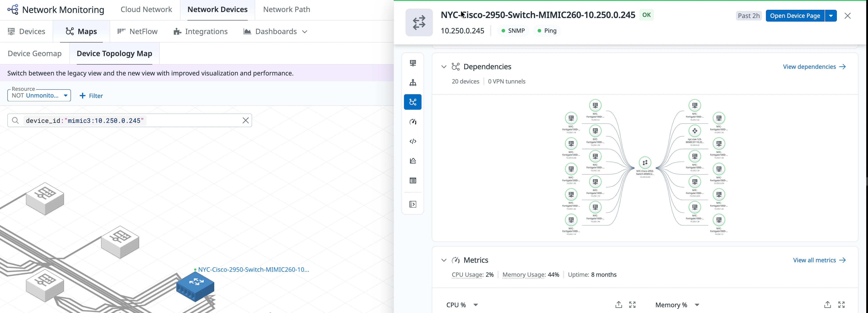Screen dimensions: 868x313
Task: Click the dependencies icon in side panel rail
Action: [412, 102]
